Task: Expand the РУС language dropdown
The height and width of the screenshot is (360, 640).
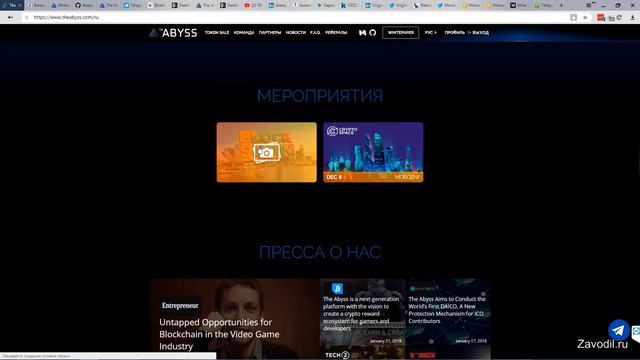Action: 431,33
